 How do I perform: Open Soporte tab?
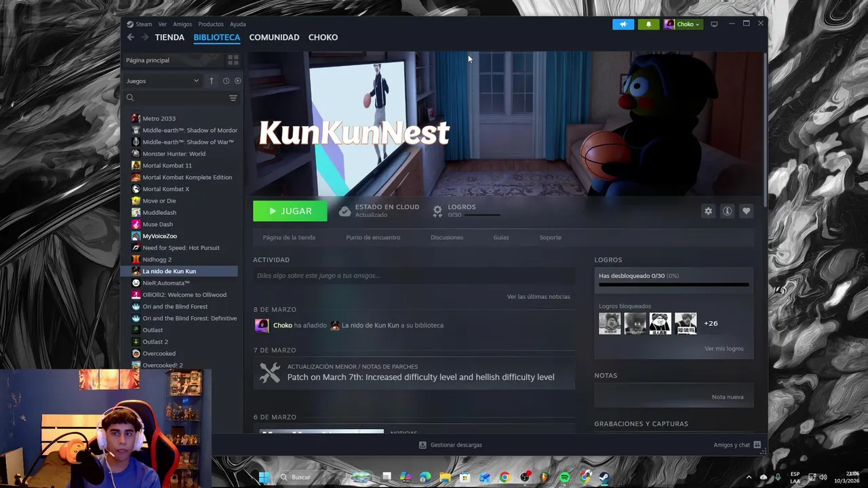click(x=550, y=237)
